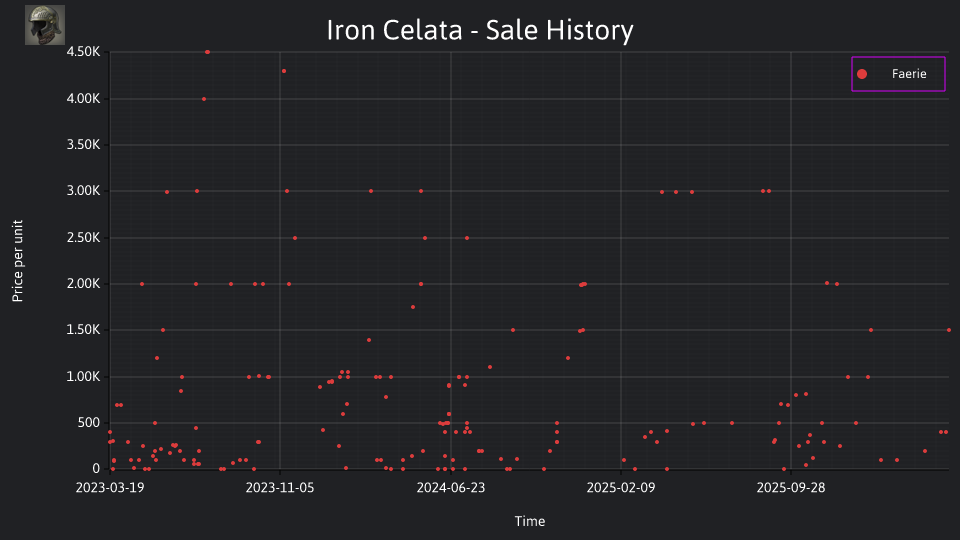Image resolution: width=960 pixels, height=540 pixels.
Task: Click the 2025-09-28 date axis label
Action: pos(790,487)
